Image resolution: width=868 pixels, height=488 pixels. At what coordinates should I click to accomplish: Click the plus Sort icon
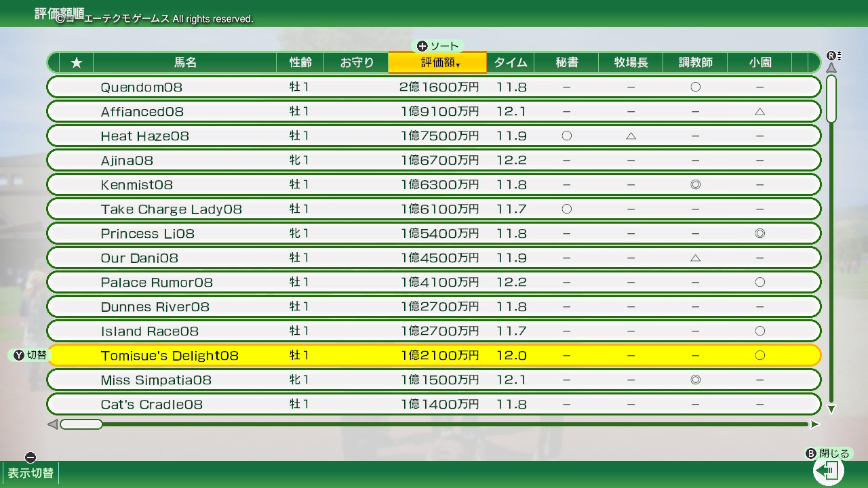[x=422, y=46]
